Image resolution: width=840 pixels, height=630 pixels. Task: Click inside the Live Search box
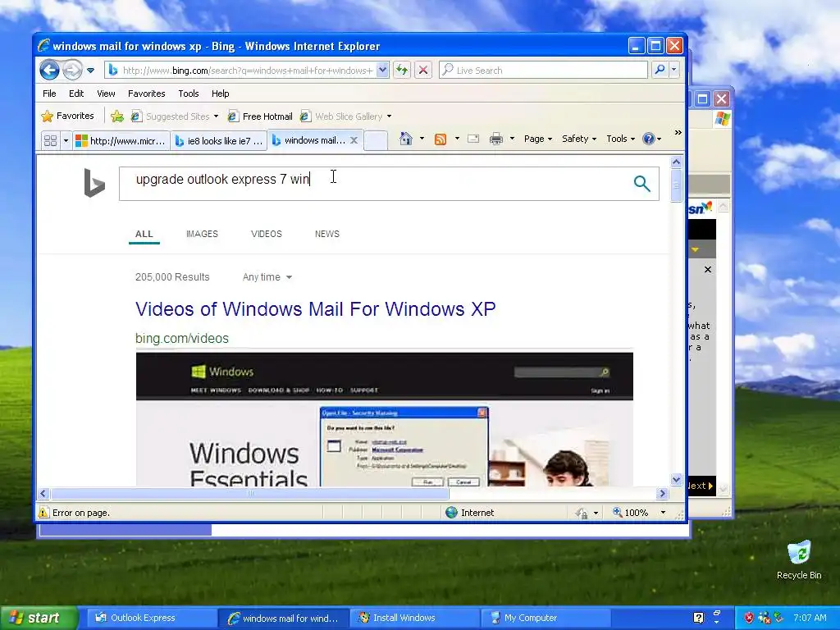(543, 71)
